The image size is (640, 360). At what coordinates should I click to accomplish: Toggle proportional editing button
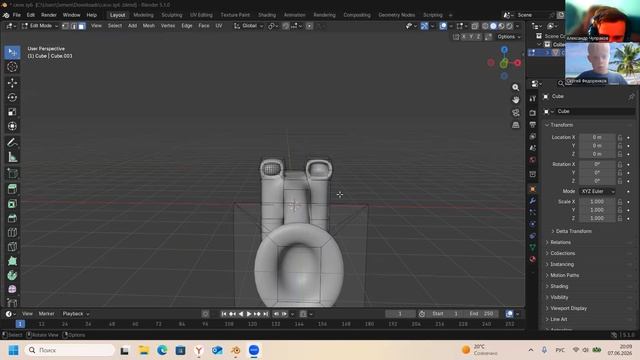[x=309, y=26]
